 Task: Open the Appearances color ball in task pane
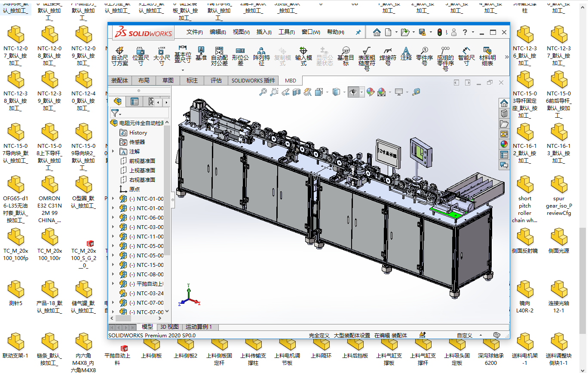pyautogui.click(x=504, y=144)
